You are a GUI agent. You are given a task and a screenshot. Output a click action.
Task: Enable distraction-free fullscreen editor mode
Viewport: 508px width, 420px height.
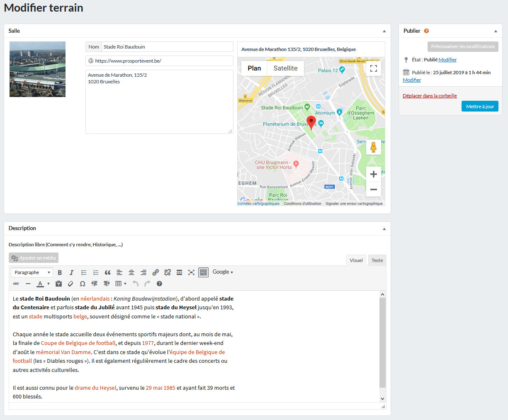tap(191, 272)
